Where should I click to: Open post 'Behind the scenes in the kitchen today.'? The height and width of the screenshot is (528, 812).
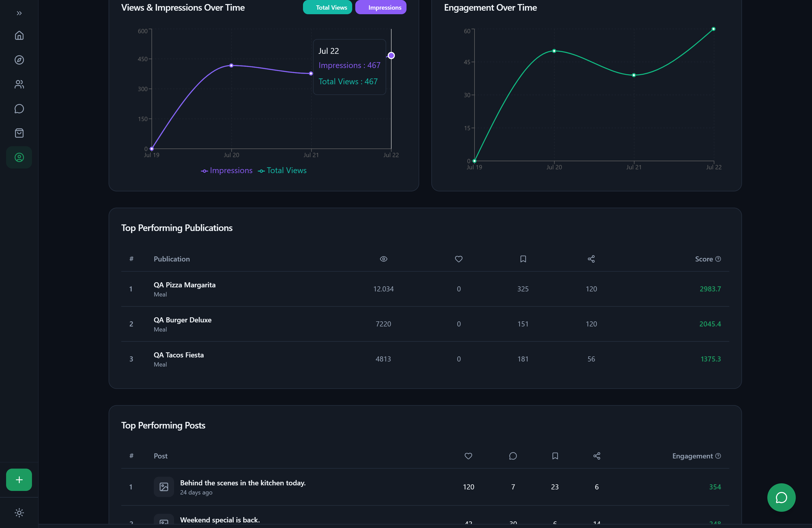tap(243, 483)
